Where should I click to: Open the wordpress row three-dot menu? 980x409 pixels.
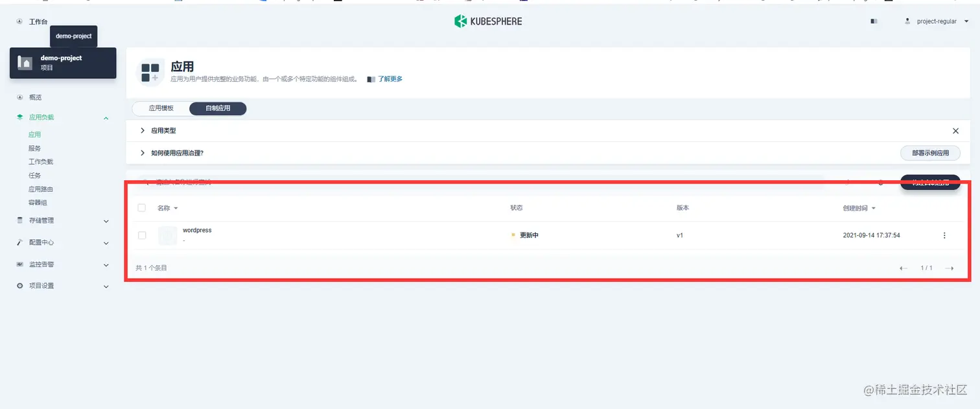(944, 235)
